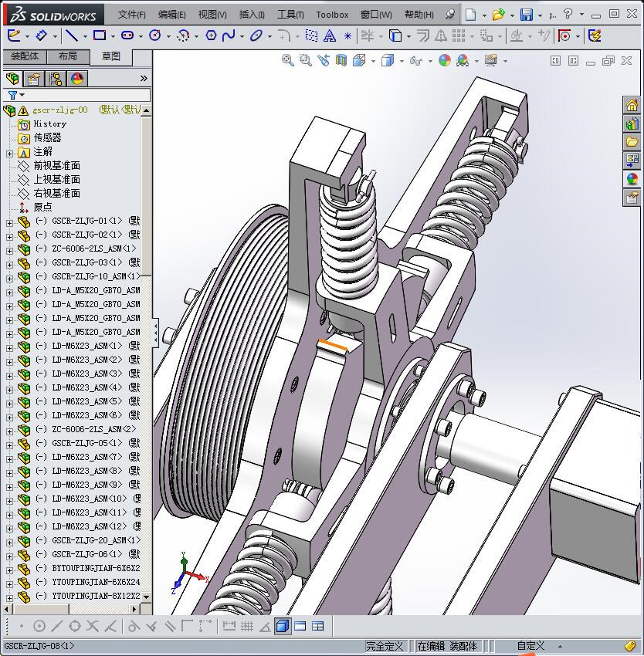Screen dimensions: 644x656
Task: Toggle the shaded view mode in the bottom toolbar
Action: tap(283, 627)
